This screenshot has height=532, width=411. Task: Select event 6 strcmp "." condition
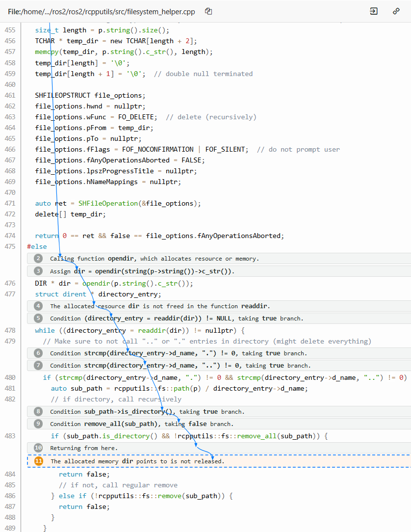pyautogui.click(x=219, y=353)
